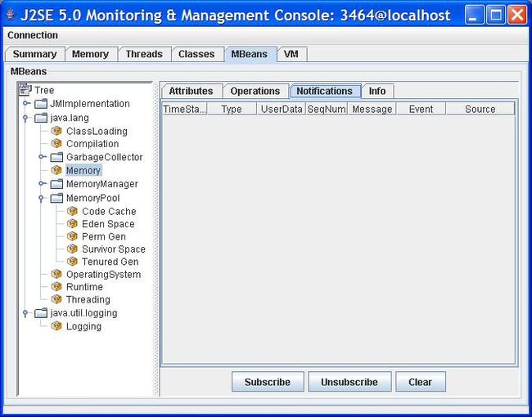Select the Notifications tab
Viewport: 532px width, 417px height.
pyautogui.click(x=324, y=92)
